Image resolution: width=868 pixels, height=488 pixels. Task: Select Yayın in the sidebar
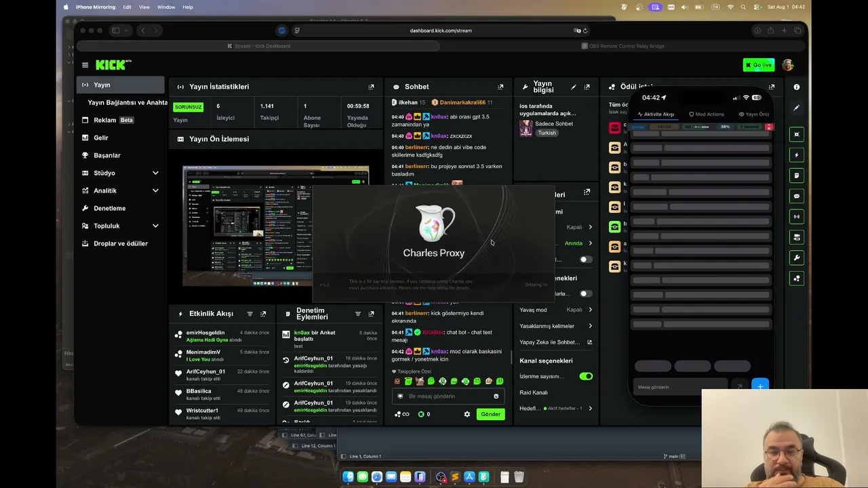(x=121, y=85)
